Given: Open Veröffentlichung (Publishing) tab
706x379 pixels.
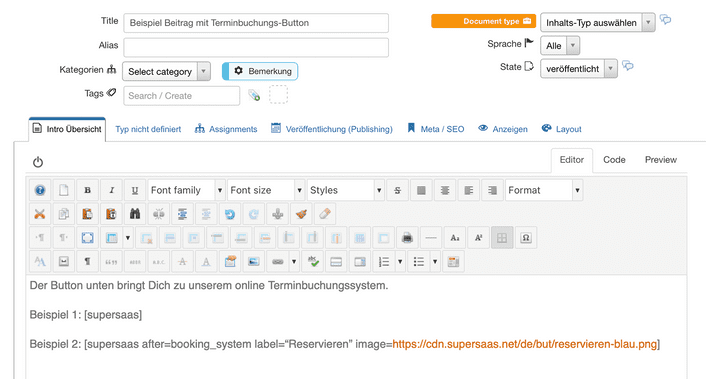Looking at the screenshot, I should click(332, 129).
